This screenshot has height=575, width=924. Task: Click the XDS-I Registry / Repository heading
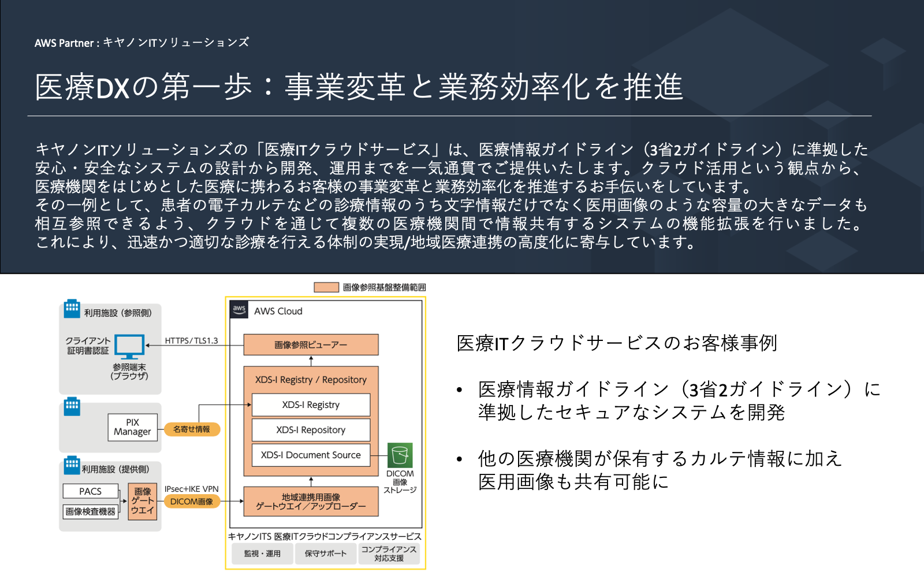311,380
